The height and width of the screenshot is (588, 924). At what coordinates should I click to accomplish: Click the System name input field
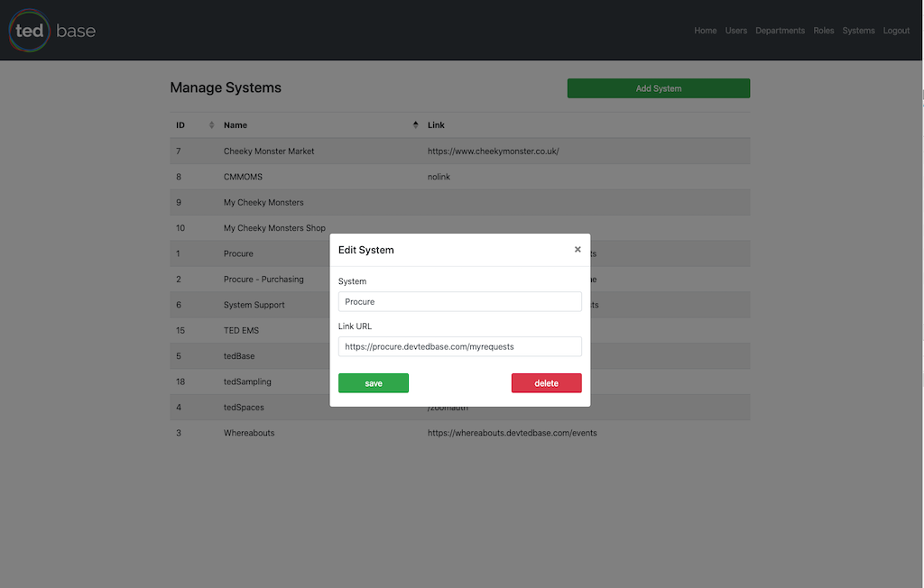(459, 302)
